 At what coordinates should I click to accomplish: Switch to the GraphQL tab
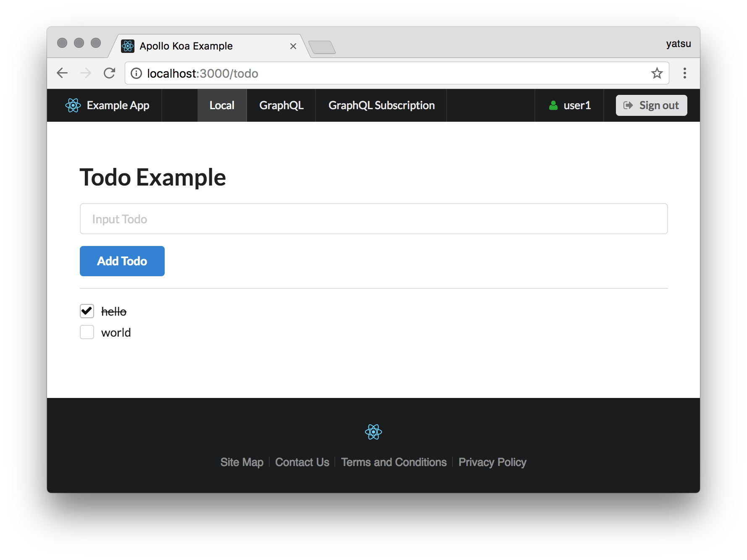click(x=281, y=105)
